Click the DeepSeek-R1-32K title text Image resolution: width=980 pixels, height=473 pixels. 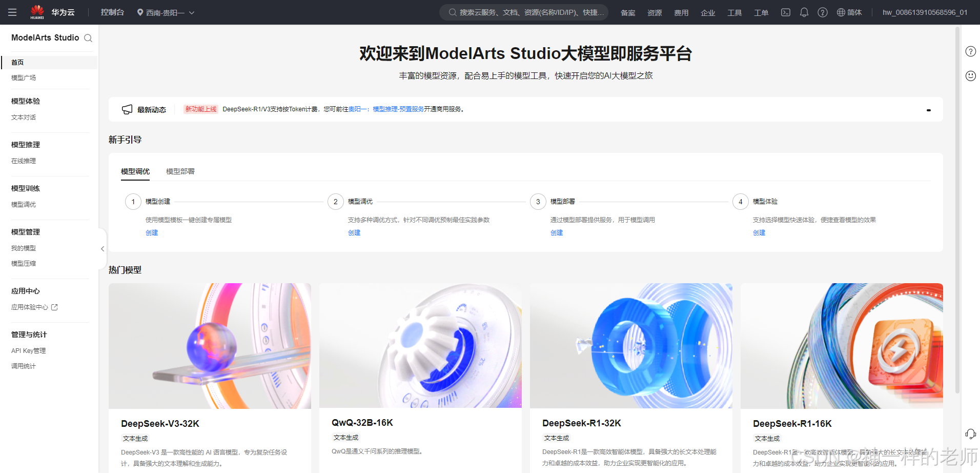coord(582,423)
